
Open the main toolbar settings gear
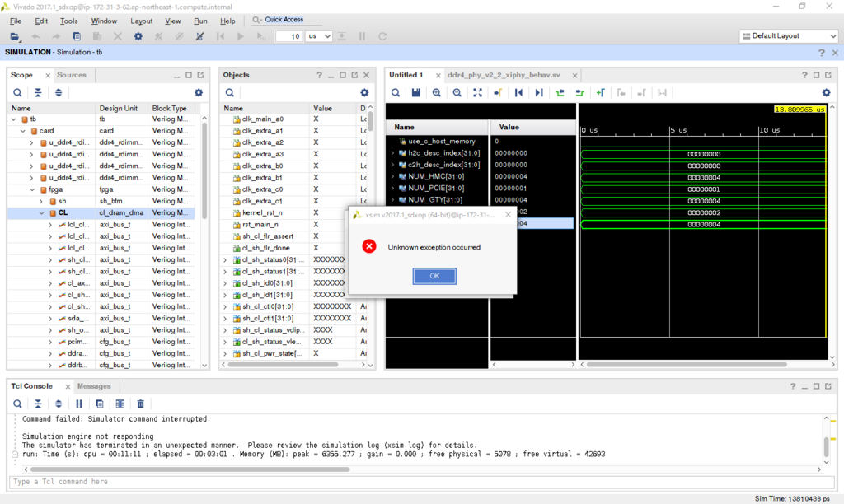click(138, 36)
